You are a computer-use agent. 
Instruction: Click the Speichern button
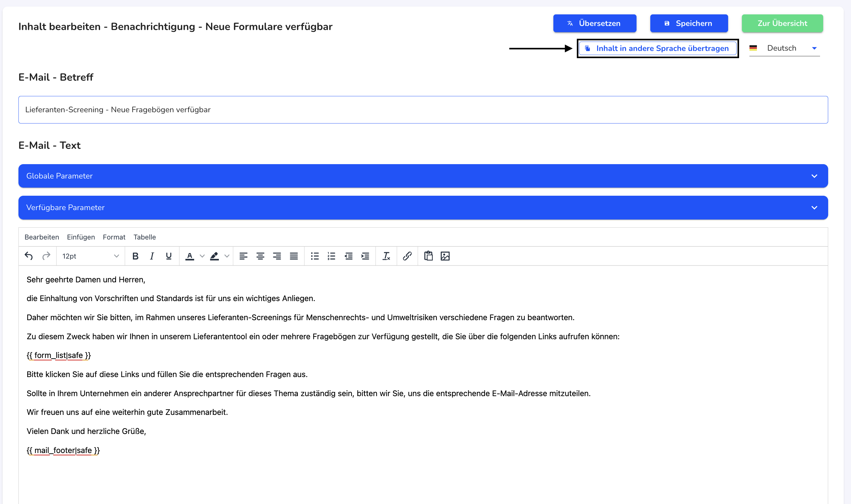(x=689, y=23)
